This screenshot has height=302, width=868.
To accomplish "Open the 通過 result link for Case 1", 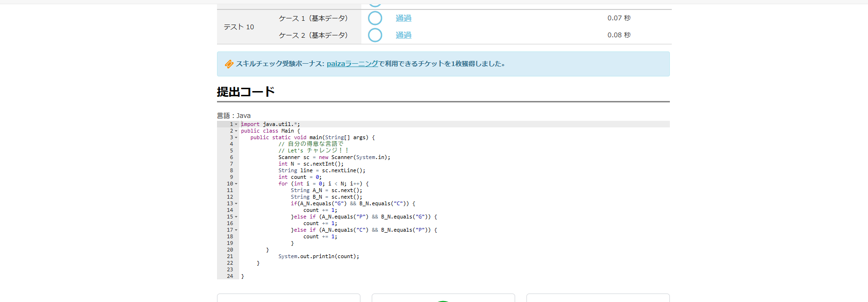I will (403, 18).
